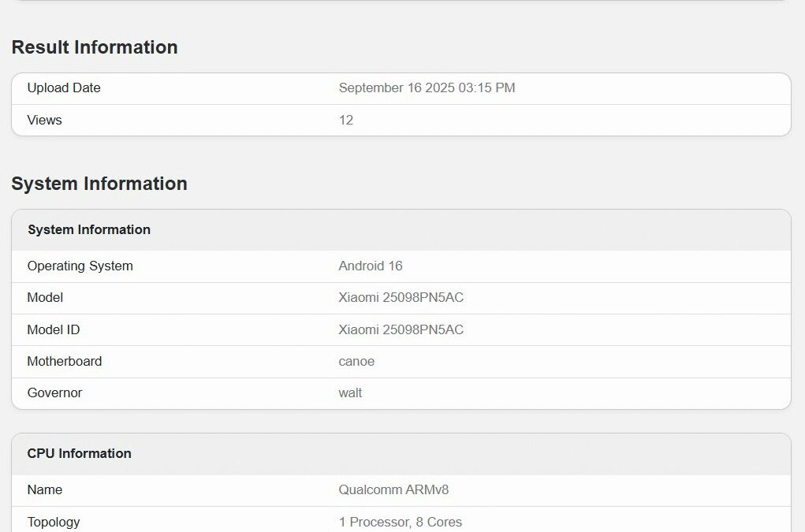Select the Android 16 value

point(371,266)
